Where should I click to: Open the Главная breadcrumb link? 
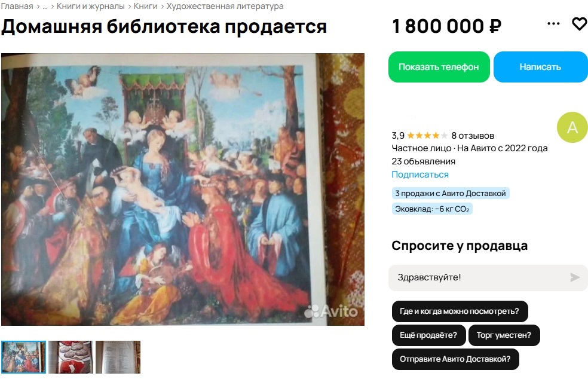17,6
